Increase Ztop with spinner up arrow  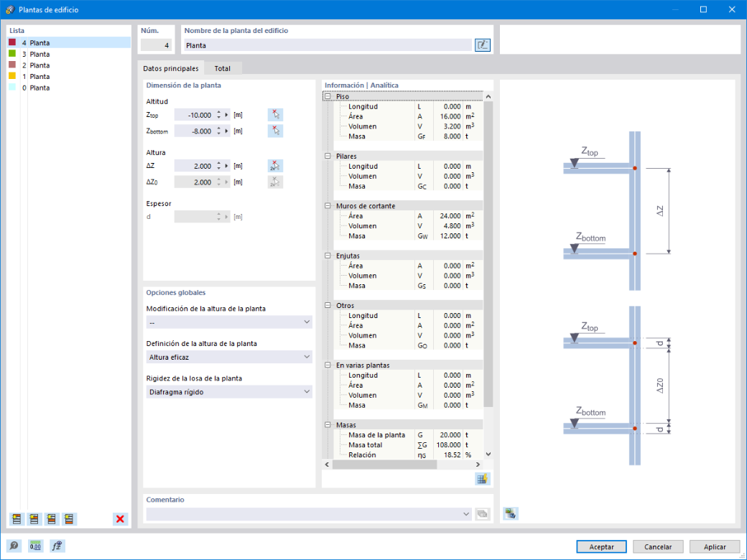click(x=218, y=113)
